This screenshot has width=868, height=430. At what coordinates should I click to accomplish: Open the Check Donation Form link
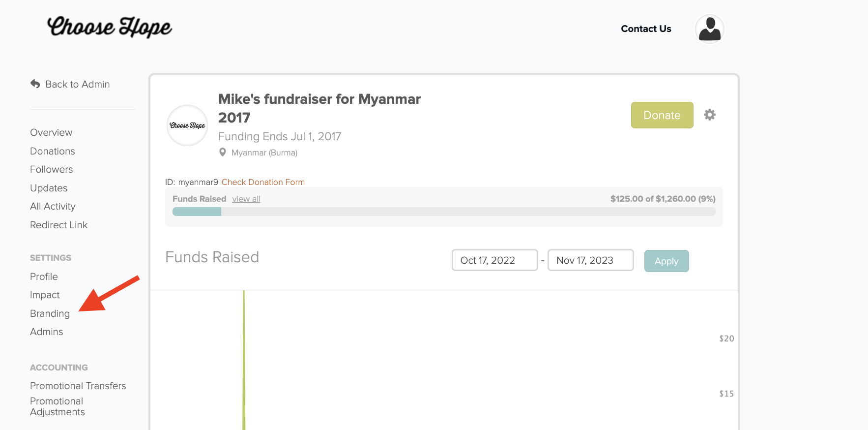pyautogui.click(x=263, y=182)
